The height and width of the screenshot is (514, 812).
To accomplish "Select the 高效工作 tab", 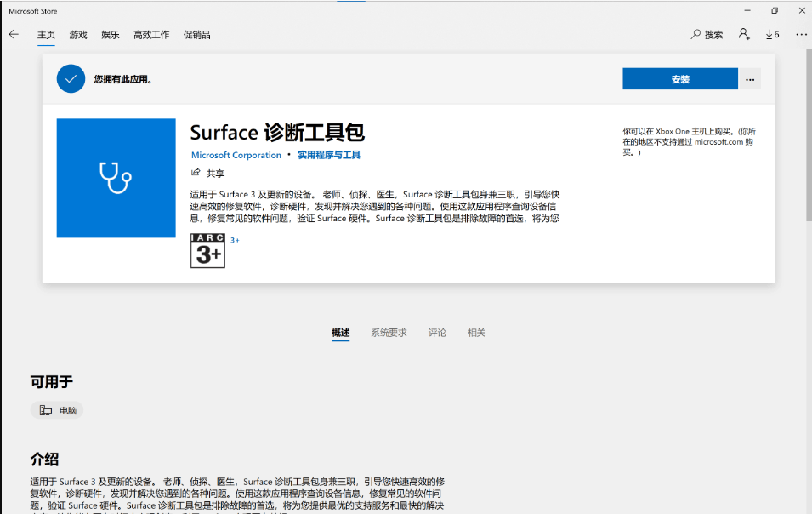I will pyautogui.click(x=151, y=35).
